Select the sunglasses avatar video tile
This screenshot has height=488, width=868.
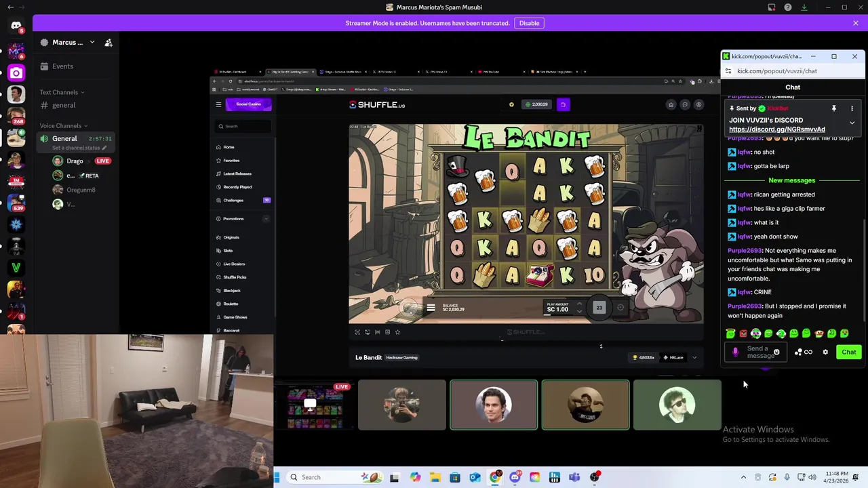(x=677, y=405)
